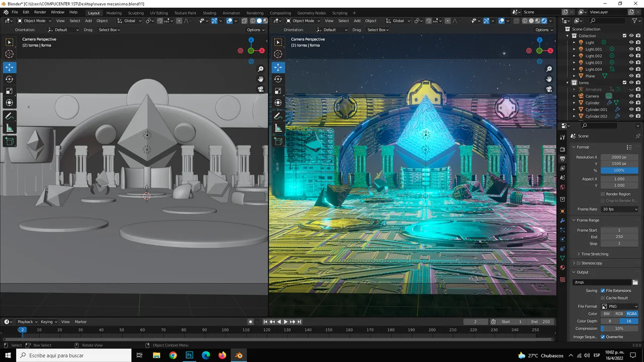
Task: Set Color Depth to 8
Action: [x=610, y=321]
